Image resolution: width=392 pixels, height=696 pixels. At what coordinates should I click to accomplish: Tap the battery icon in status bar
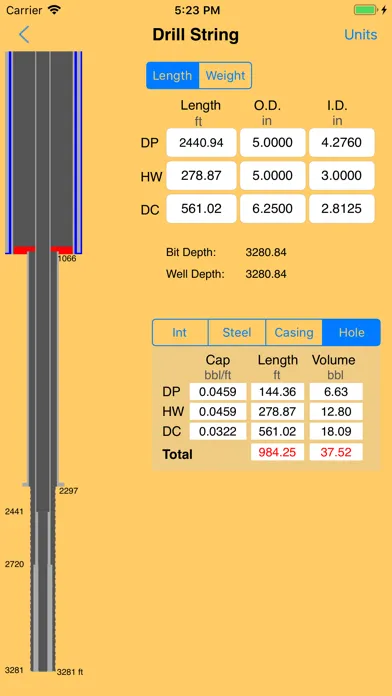(365, 10)
